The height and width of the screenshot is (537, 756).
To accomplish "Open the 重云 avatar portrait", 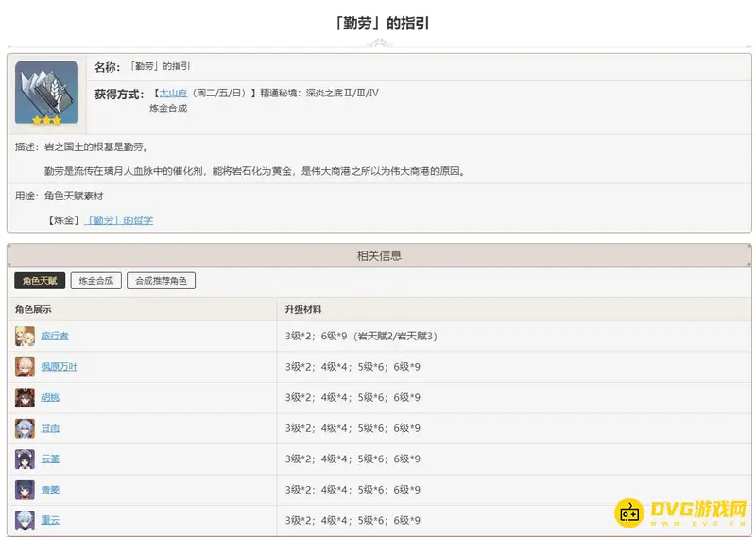I will [x=26, y=520].
